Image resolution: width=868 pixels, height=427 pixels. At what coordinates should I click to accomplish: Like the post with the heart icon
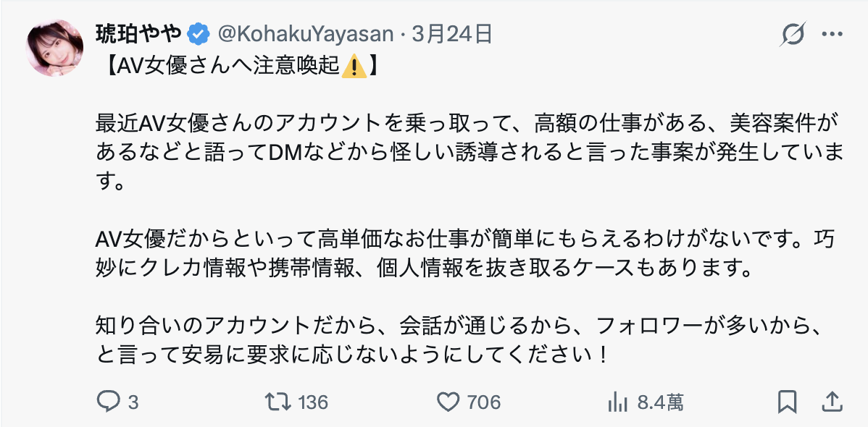tap(450, 402)
